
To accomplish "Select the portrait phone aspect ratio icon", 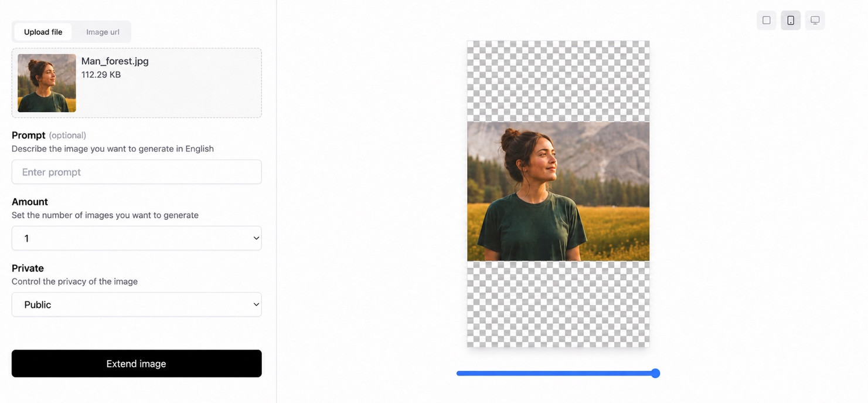I will coord(791,21).
